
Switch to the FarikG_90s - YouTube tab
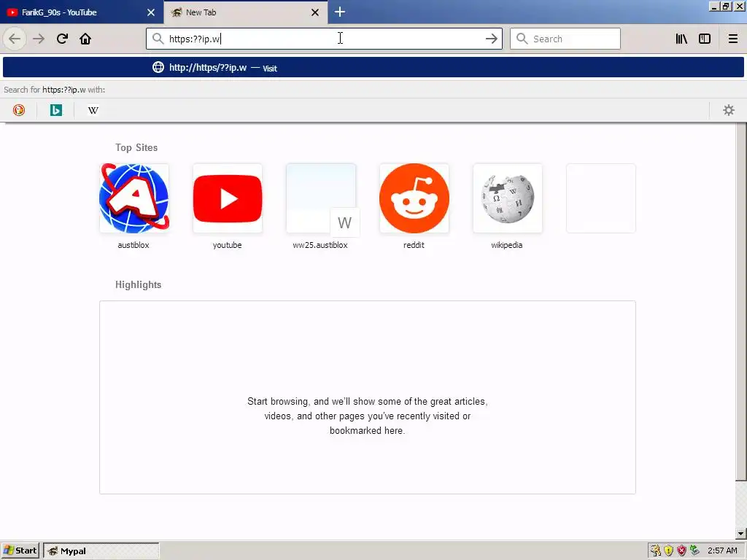coord(82,12)
